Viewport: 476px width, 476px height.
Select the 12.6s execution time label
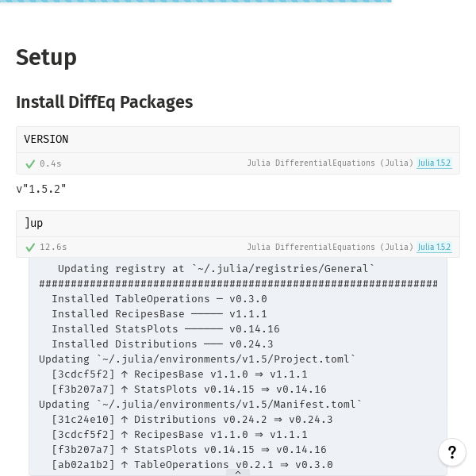coord(53,247)
